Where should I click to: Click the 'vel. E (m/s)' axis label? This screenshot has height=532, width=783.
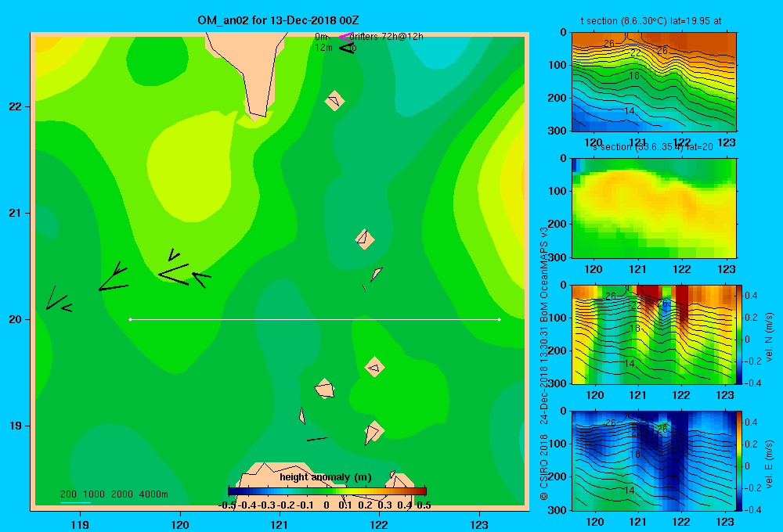(770, 464)
